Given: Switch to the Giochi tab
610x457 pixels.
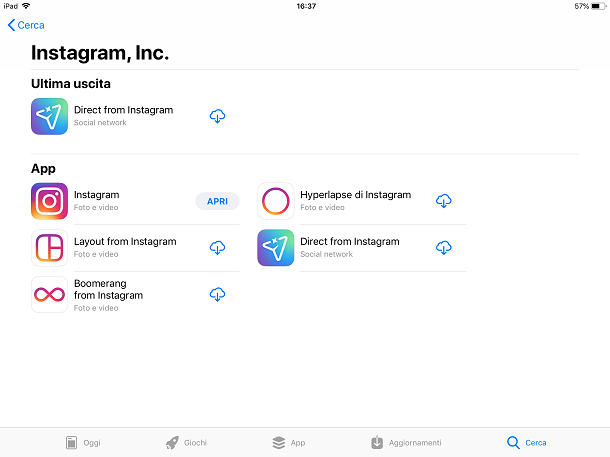Looking at the screenshot, I should click(186, 443).
